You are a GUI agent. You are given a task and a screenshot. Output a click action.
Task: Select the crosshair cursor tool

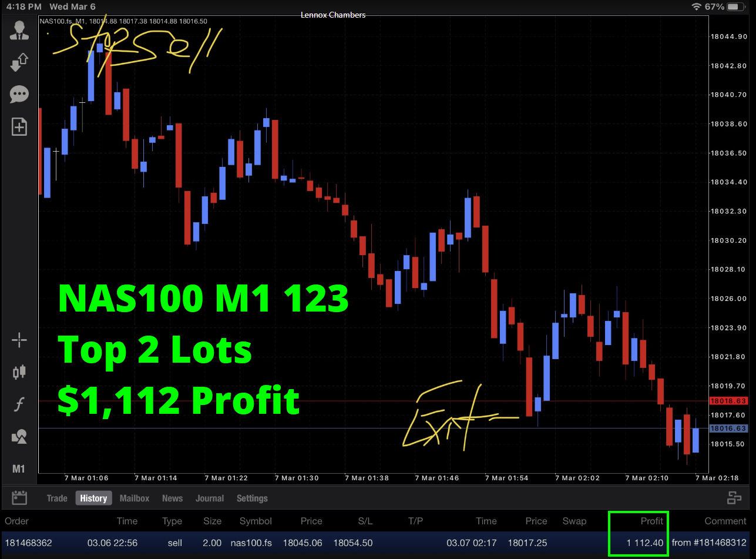(x=19, y=340)
